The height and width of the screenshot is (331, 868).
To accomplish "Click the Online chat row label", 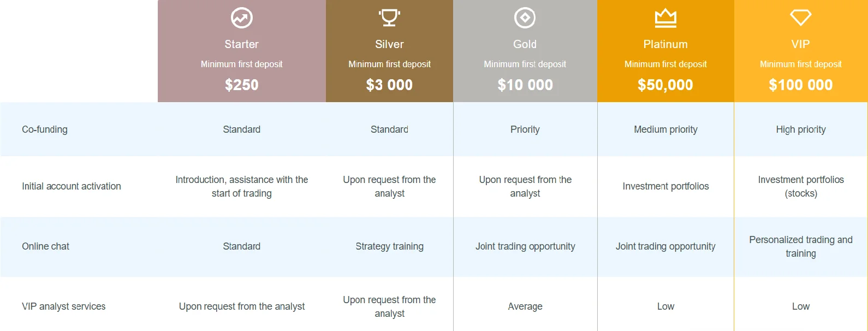I will [x=45, y=246].
